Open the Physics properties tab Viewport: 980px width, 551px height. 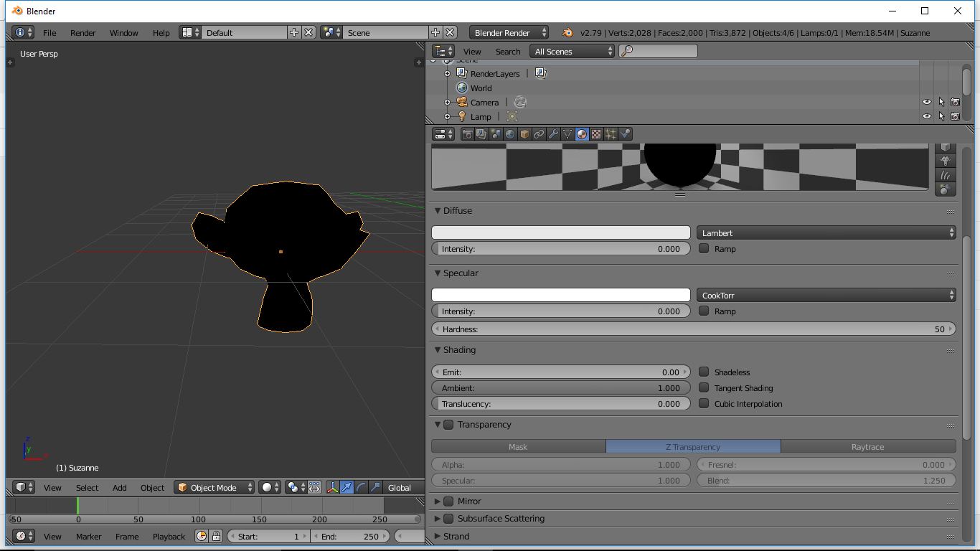625,134
